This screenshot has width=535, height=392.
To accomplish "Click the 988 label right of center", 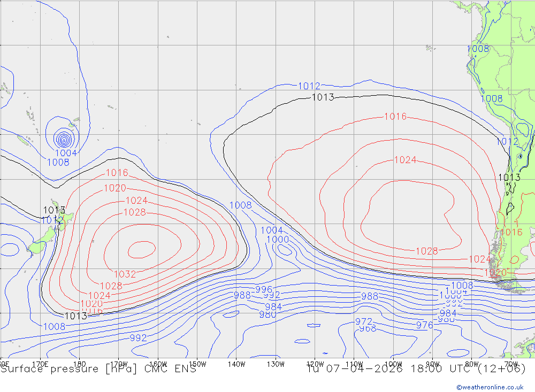I will pyautogui.click(x=370, y=296).
